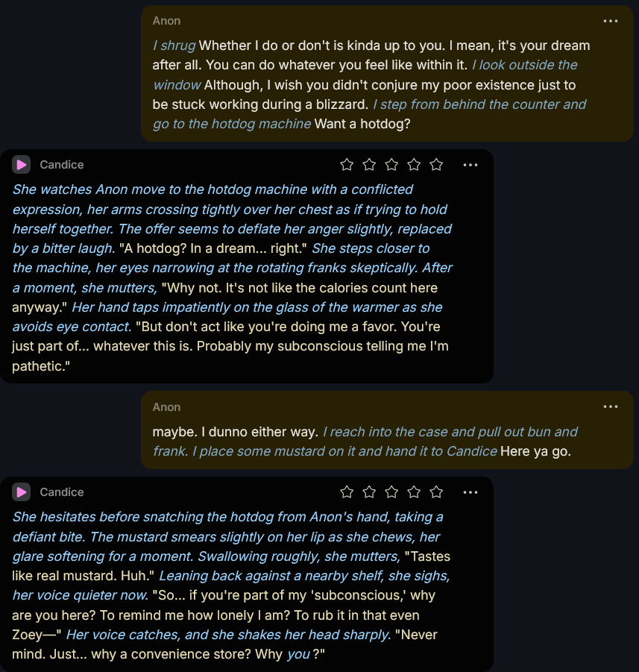The height and width of the screenshot is (672, 639).
Task: Open options menu on second Anon message
Action: click(610, 406)
